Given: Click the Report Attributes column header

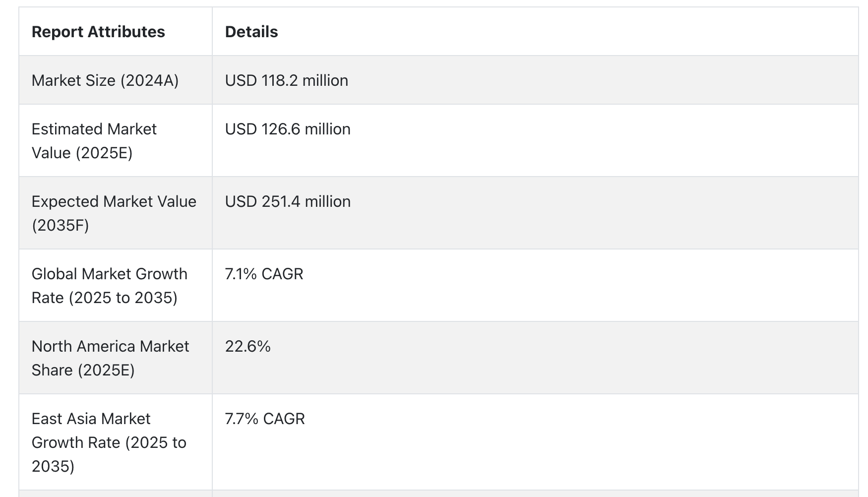Looking at the screenshot, I should click(x=98, y=32).
